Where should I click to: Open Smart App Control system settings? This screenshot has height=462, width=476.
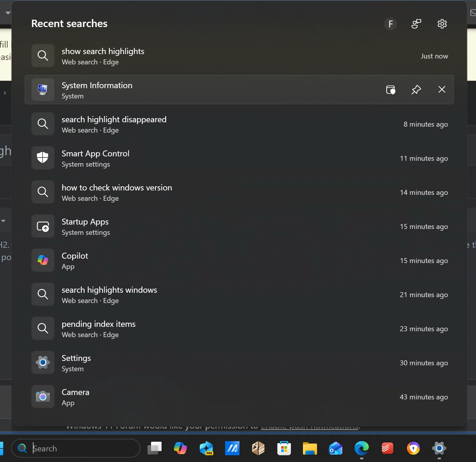(239, 158)
